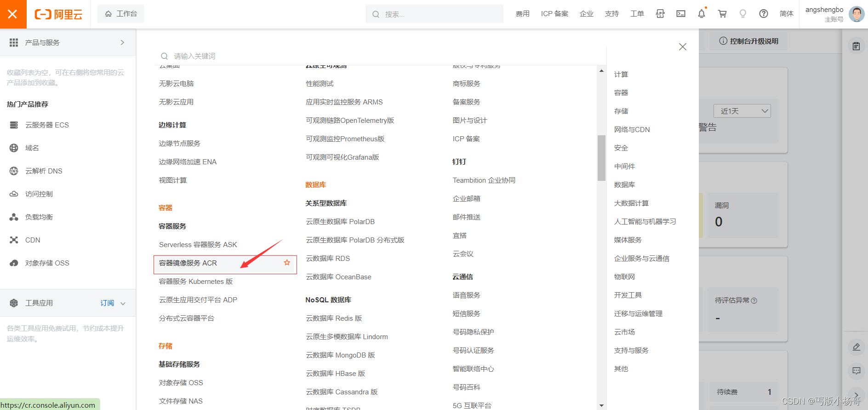This screenshot has height=410, width=868.
Task: Open the help question mark icon
Action: (764, 14)
